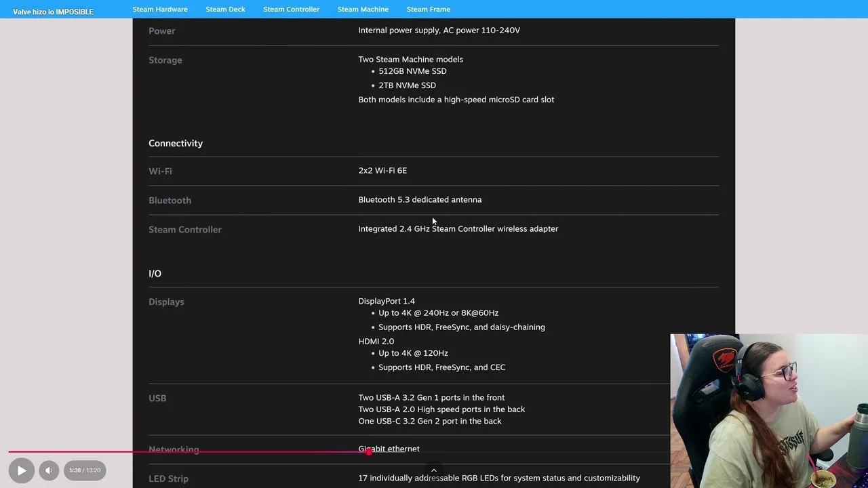The image size is (868, 488).
Task: Select the 'Connectivity' section heading
Action: [x=176, y=143]
